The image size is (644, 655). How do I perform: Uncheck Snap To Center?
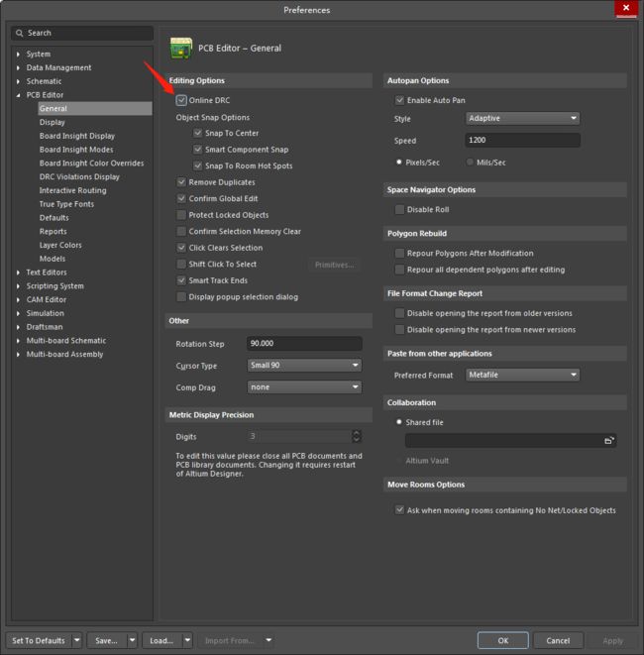198,133
